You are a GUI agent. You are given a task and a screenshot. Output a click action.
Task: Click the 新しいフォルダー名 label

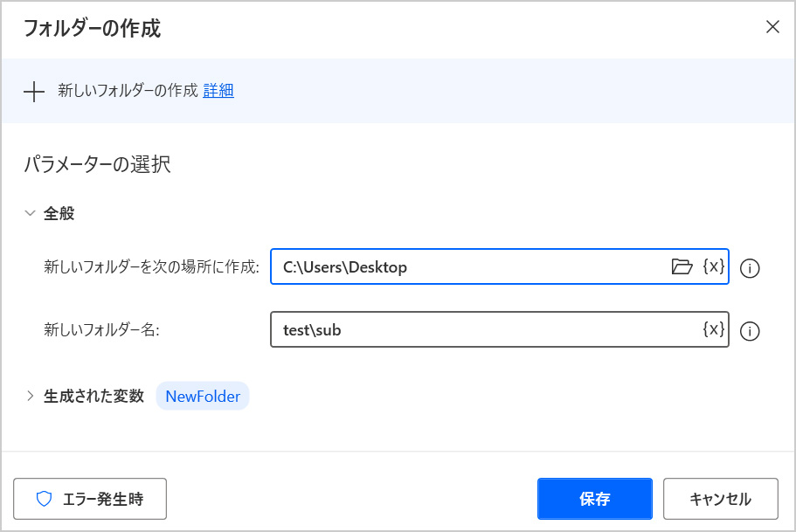(x=101, y=330)
